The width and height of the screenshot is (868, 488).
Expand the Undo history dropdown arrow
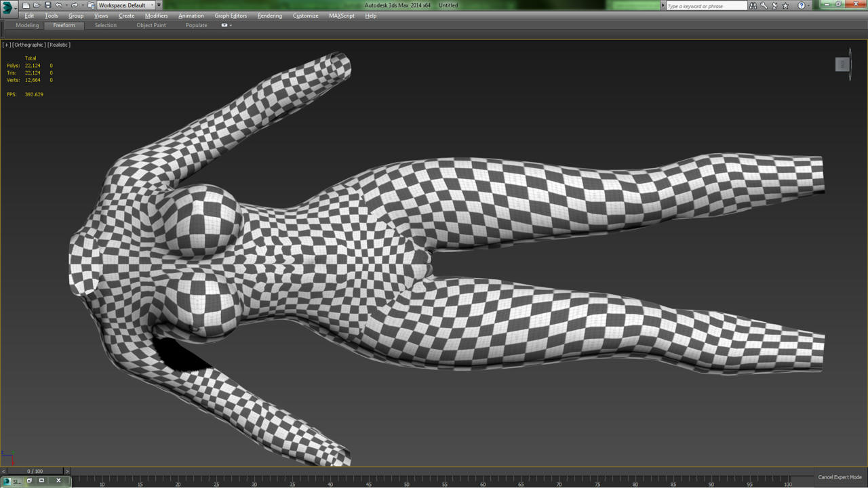pos(66,5)
